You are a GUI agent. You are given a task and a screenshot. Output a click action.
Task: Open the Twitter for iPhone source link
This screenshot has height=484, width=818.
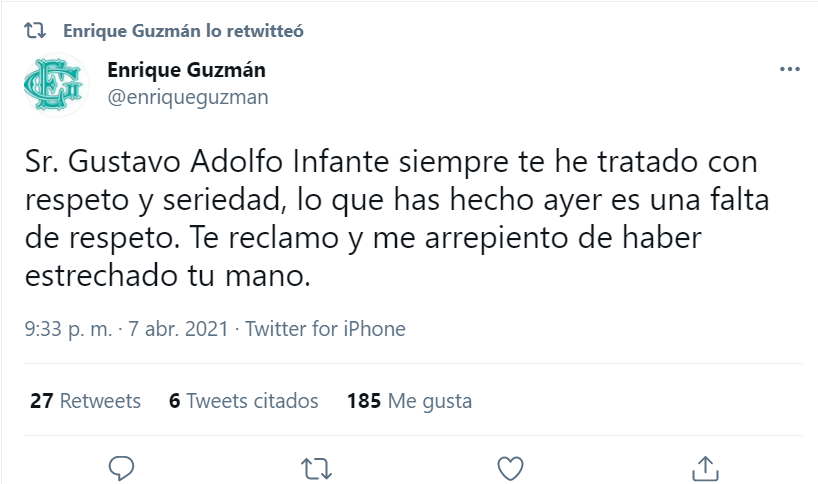(325, 329)
